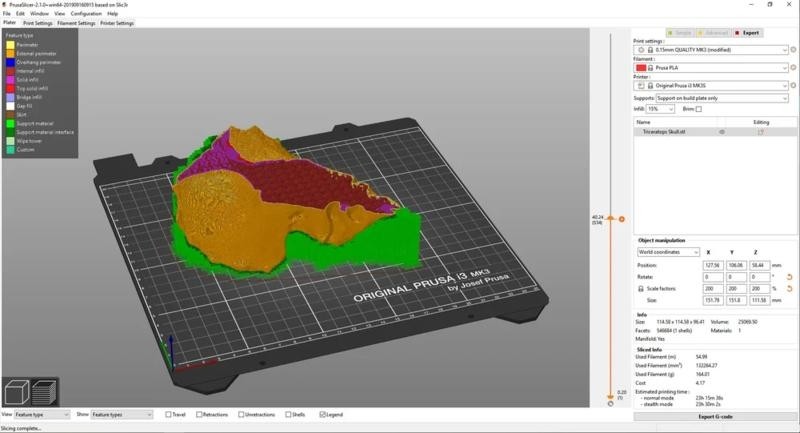Uncheck the Legend checkbox
800x433 pixels.
click(322, 414)
